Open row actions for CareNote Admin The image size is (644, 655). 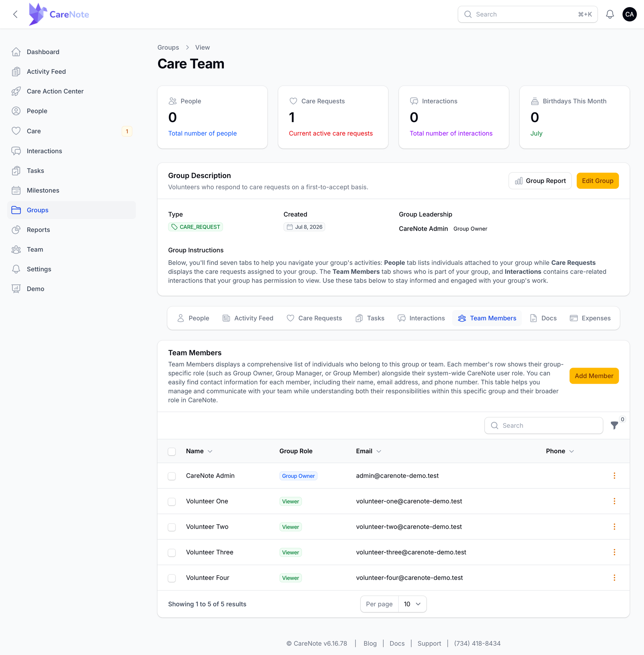pos(614,476)
